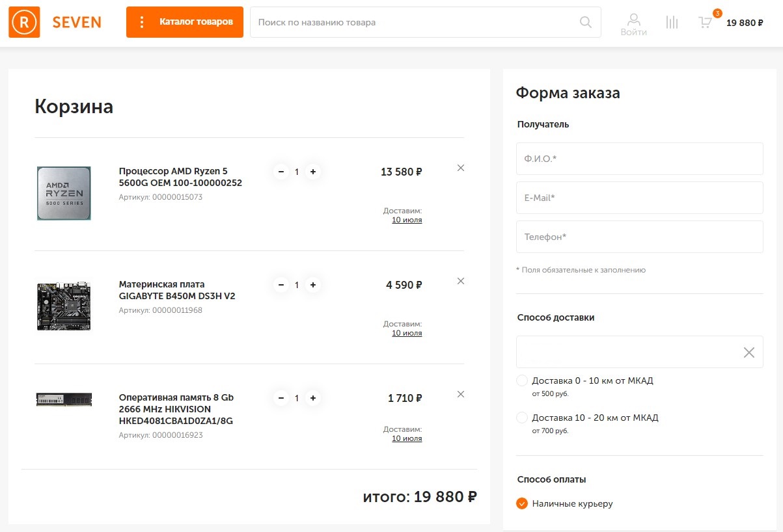Increase quantity of the Ryzen 5 processor
Viewport: 783px width, 532px height.
(313, 172)
